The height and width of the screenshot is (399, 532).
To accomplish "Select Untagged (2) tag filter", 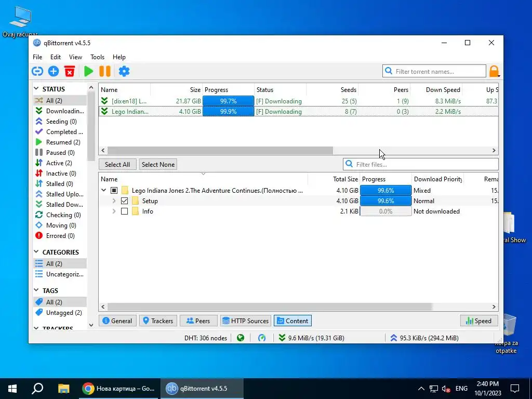I will [60, 312].
